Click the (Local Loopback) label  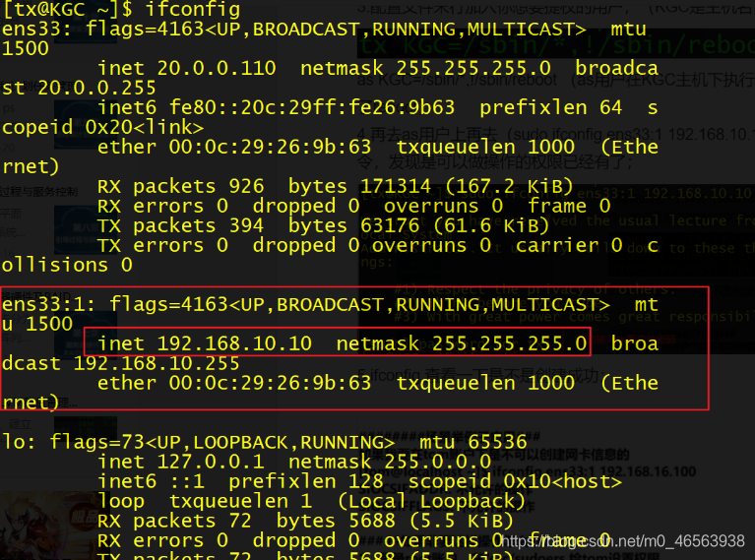[431, 501]
